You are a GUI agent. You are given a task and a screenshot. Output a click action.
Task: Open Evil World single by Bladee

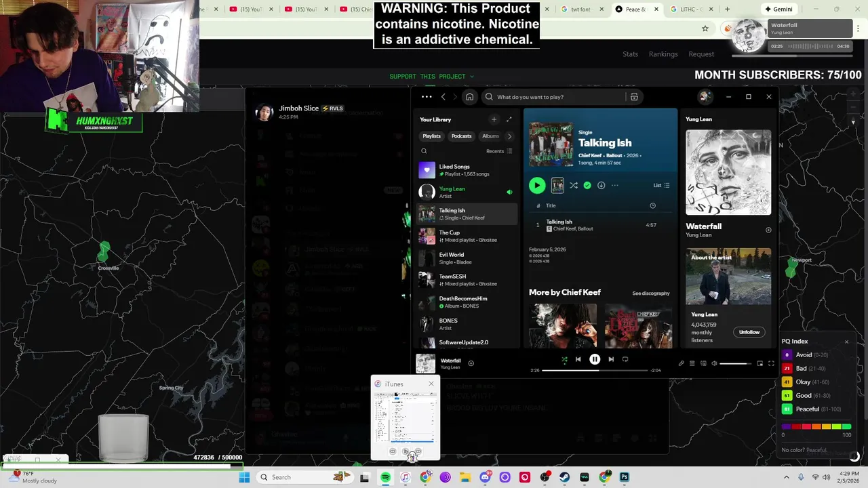tap(467, 258)
